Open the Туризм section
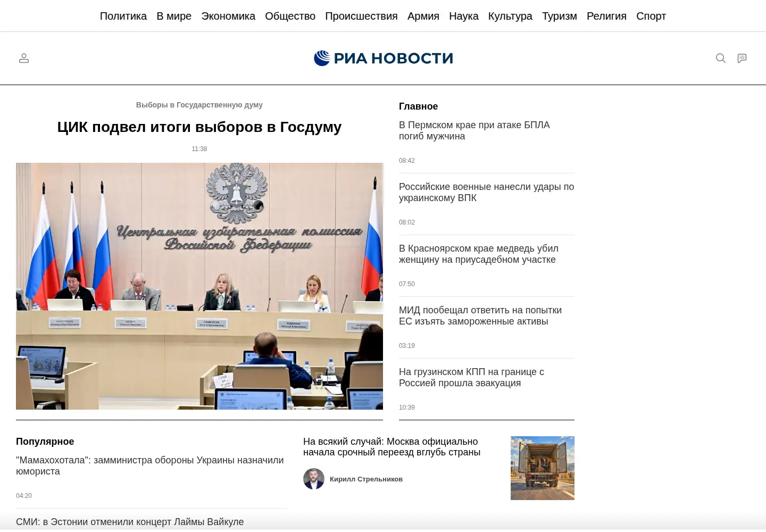This screenshot has height=532, width=766. click(x=560, y=16)
